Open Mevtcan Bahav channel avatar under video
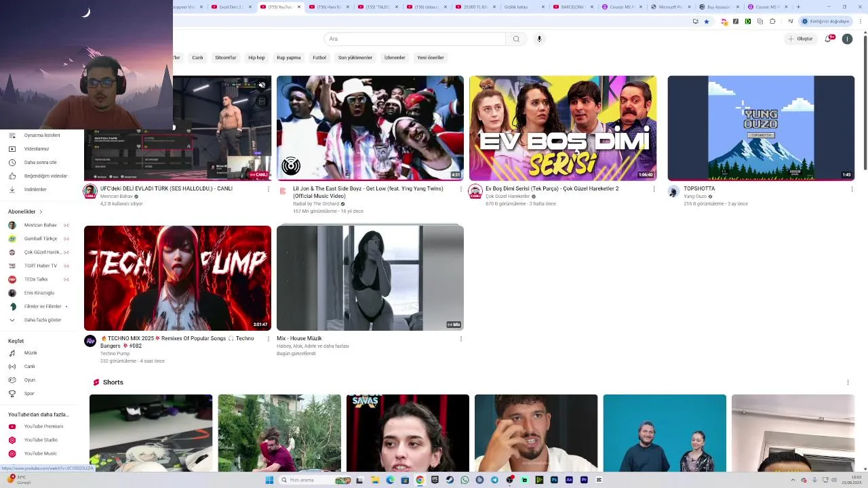The image size is (868, 488). click(90, 191)
